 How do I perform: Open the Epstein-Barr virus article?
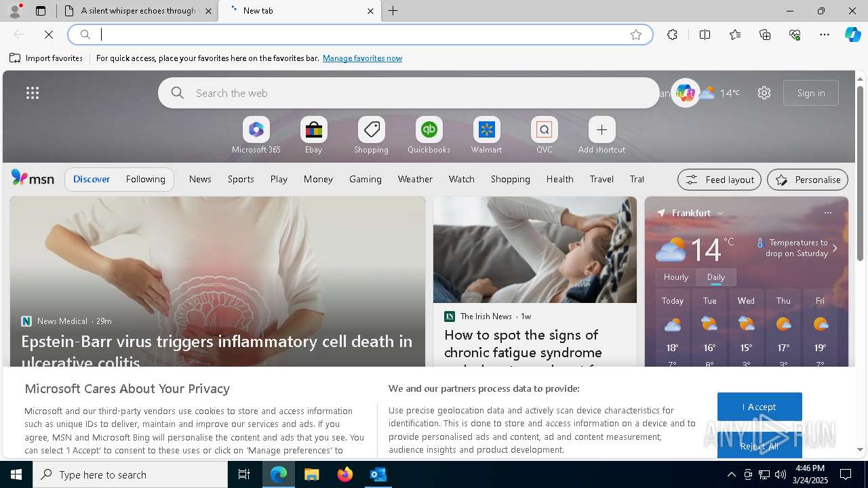click(217, 351)
